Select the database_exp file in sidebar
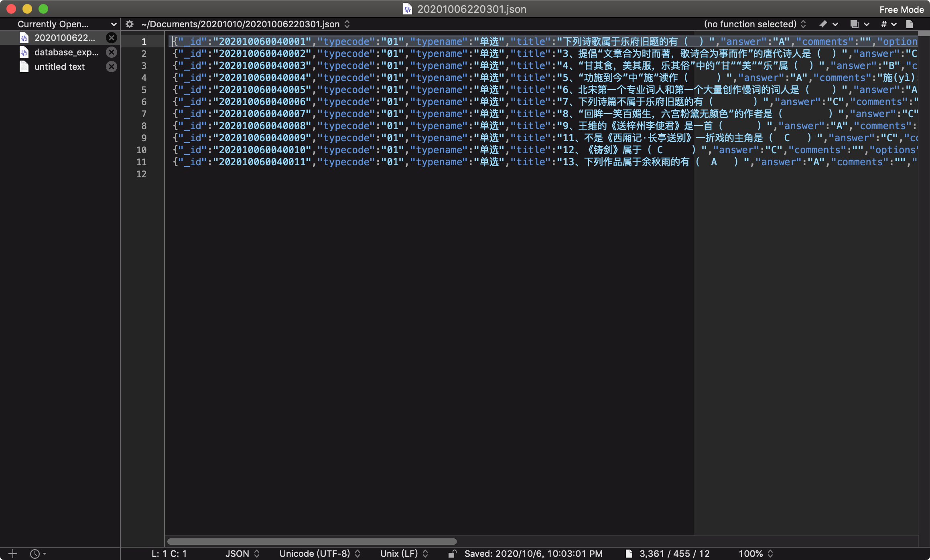 coord(66,52)
